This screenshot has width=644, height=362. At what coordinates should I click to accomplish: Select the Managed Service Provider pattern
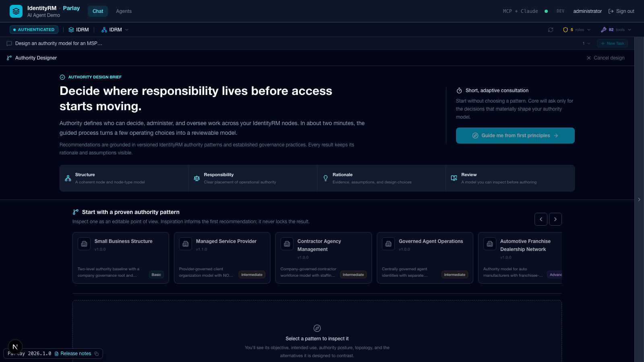222,258
